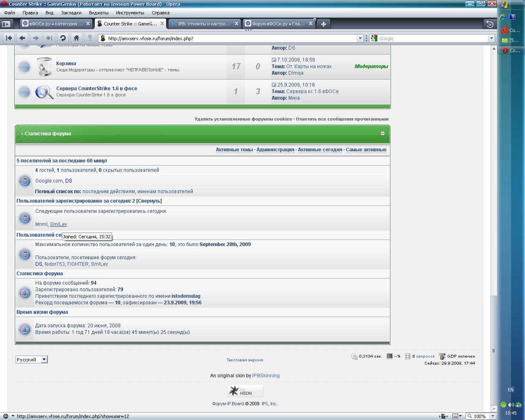Click the Rewind navigation button
This screenshot has width=525, height=420.
click(9, 38)
